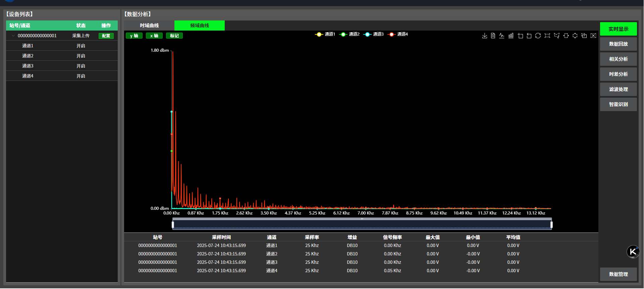Select 通道1 row in device list
Image resolution: width=644 pixels, height=289 pixels.
pyautogui.click(x=62, y=46)
